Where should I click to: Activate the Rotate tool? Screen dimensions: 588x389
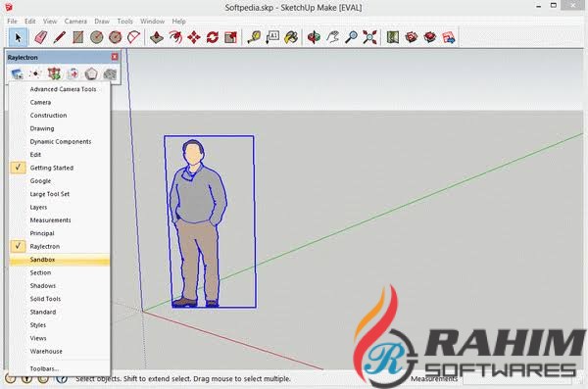point(213,37)
